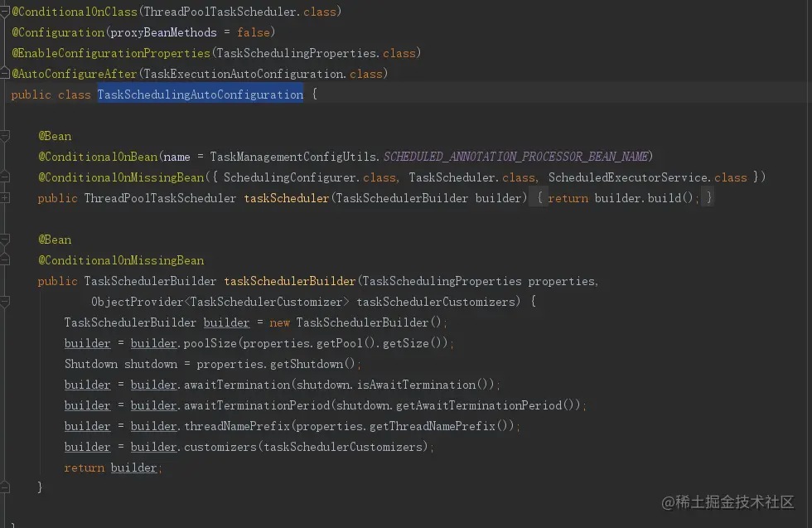Click the getThreadNamePrefix() call
The height and width of the screenshot is (528, 812).
click(439, 426)
